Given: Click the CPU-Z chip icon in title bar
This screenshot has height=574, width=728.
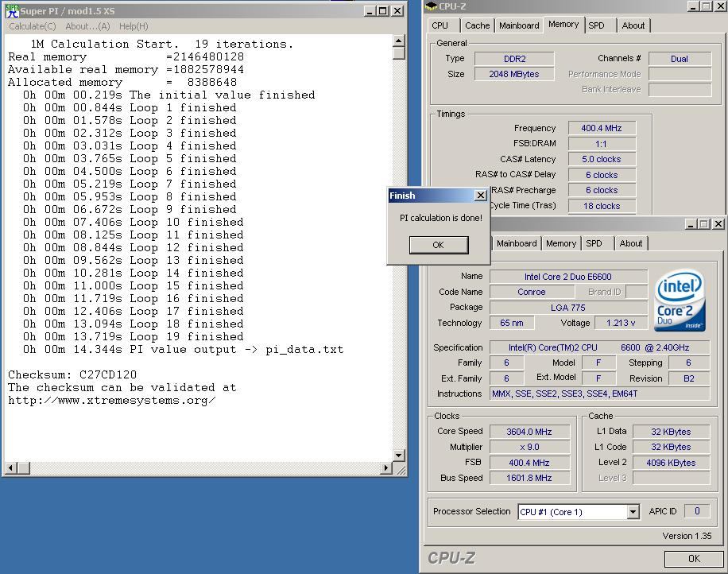Looking at the screenshot, I should coord(432,6).
